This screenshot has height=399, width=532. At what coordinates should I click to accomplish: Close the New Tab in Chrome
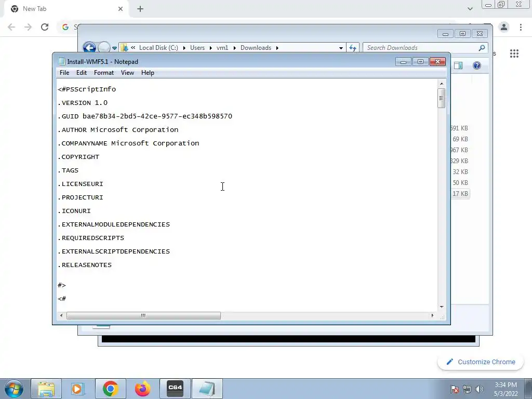[121, 9]
